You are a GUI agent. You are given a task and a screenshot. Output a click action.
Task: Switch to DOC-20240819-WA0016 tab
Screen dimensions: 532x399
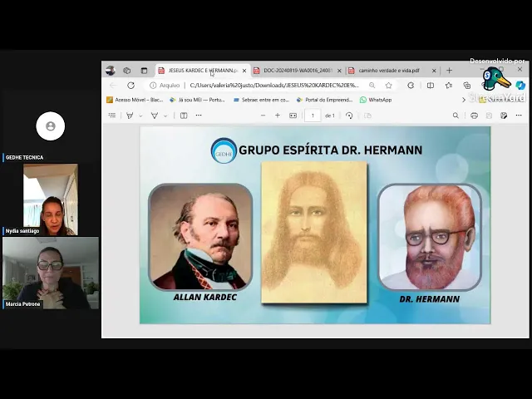click(298, 71)
